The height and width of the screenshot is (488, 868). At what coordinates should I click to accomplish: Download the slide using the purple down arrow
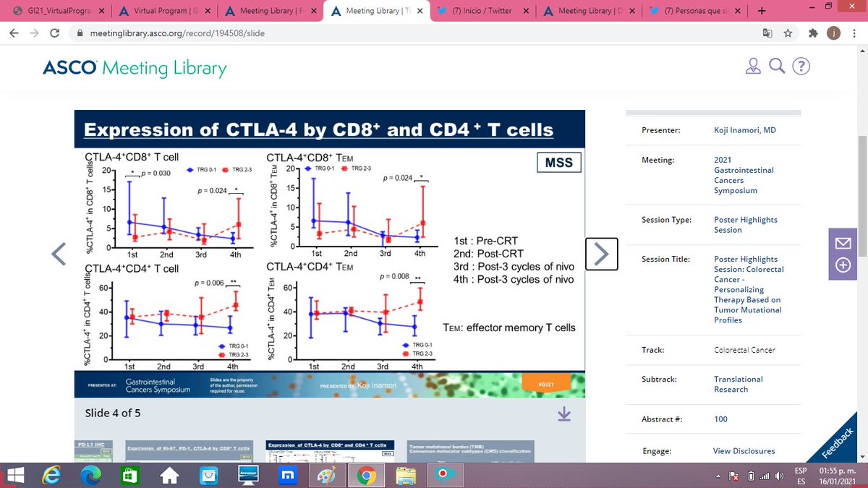565,413
